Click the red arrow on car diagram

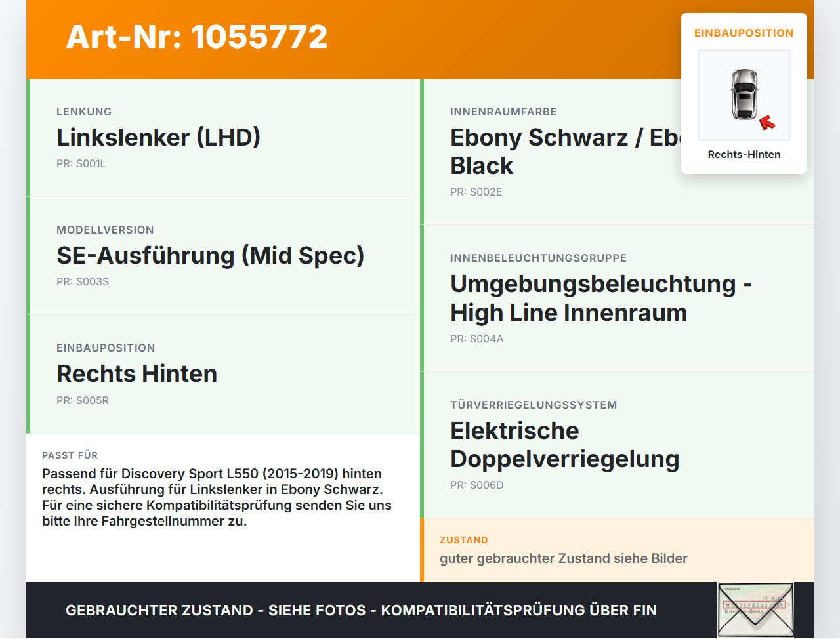[x=767, y=123]
